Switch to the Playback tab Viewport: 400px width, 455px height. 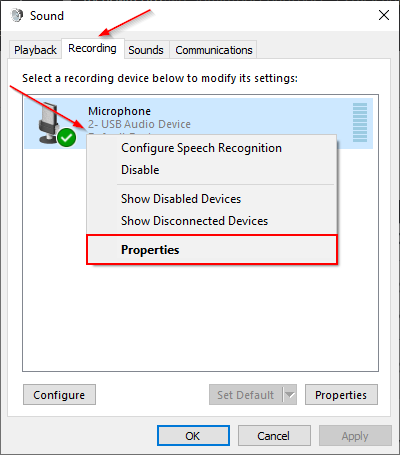(x=35, y=50)
